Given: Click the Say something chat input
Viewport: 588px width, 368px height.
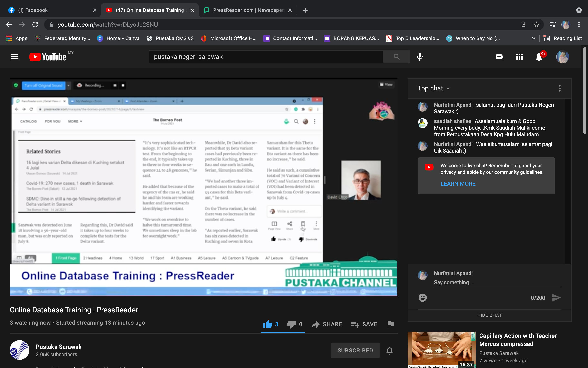Looking at the screenshot, I should pos(497,282).
